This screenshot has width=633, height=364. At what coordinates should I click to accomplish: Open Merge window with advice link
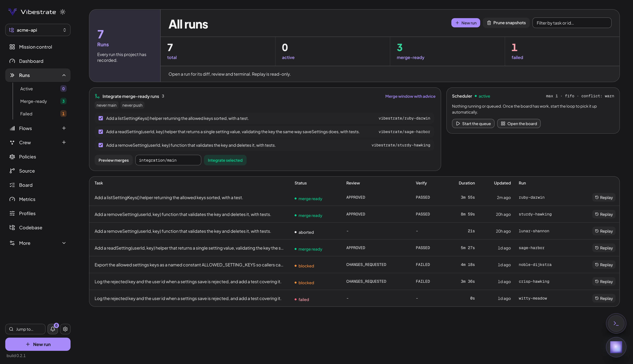(x=410, y=96)
